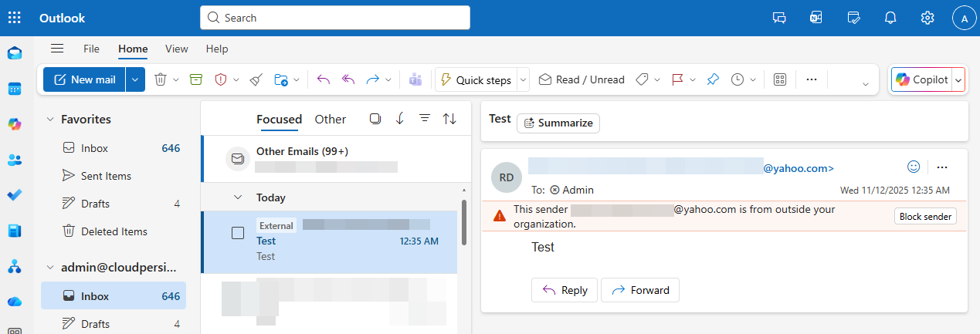
Task: Click the Search box at the top
Action: (x=334, y=18)
